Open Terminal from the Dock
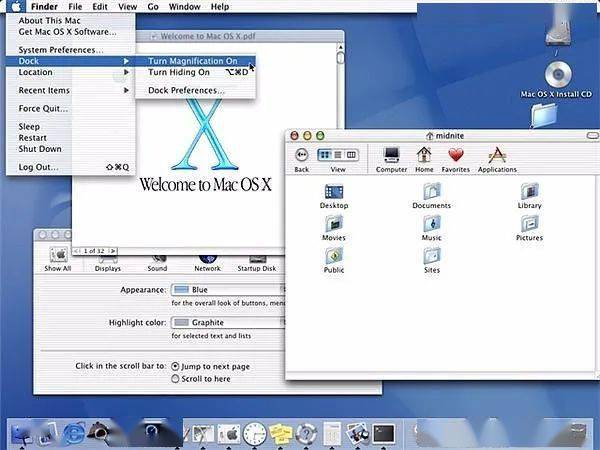This screenshot has width=600, height=450. coord(383,434)
